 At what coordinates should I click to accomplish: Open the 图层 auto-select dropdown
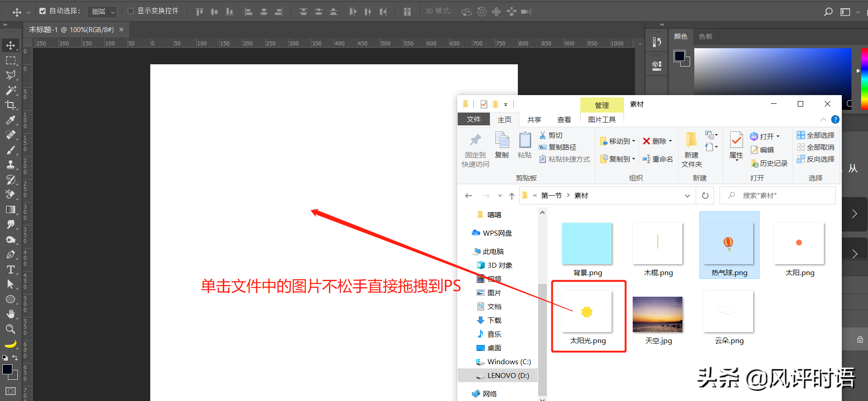coord(102,11)
